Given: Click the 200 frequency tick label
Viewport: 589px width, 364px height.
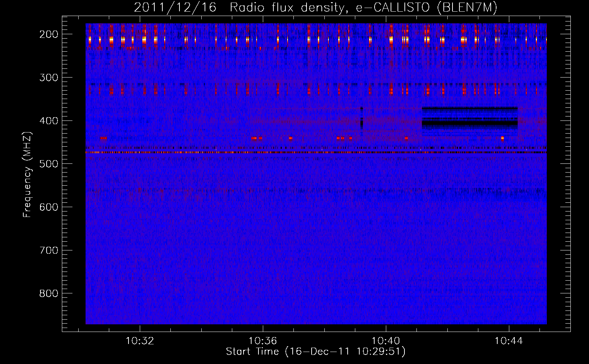Looking at the screenshot, I should coord(48,34).
